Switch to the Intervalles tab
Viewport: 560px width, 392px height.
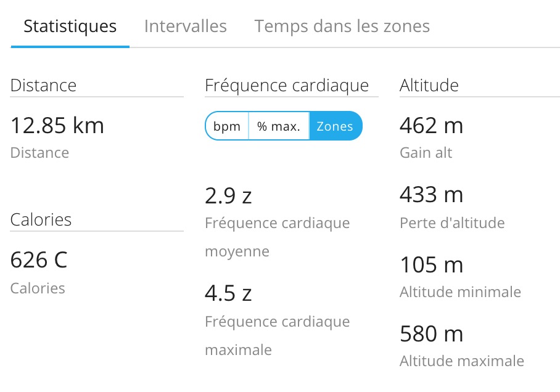pyautogui.click(x=186, y=26)
